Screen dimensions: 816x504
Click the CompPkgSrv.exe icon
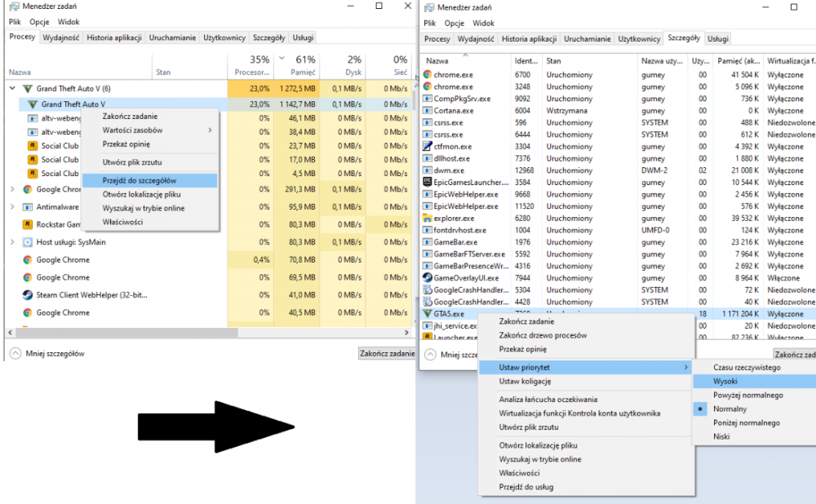(428, 99)
